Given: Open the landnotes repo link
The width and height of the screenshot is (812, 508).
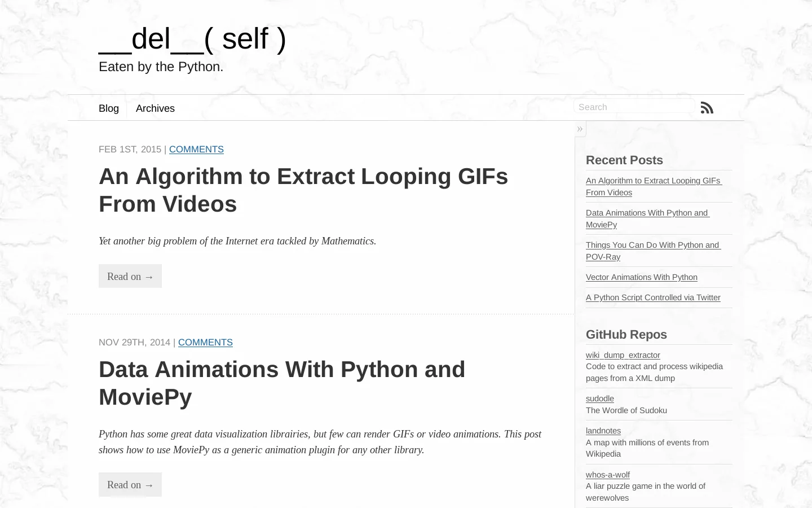Looking at the screenshot, I should 603,431.
